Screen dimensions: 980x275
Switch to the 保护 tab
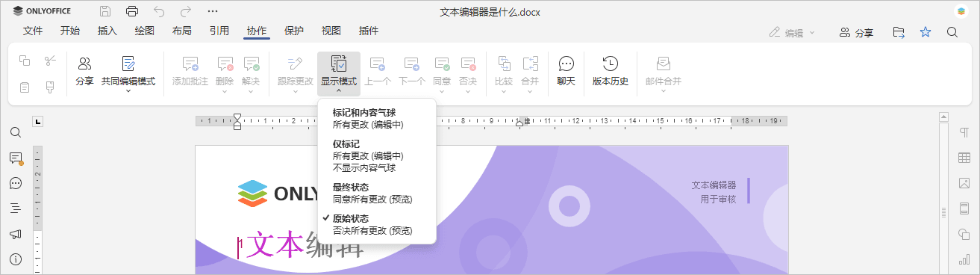(x=294, y=31)
